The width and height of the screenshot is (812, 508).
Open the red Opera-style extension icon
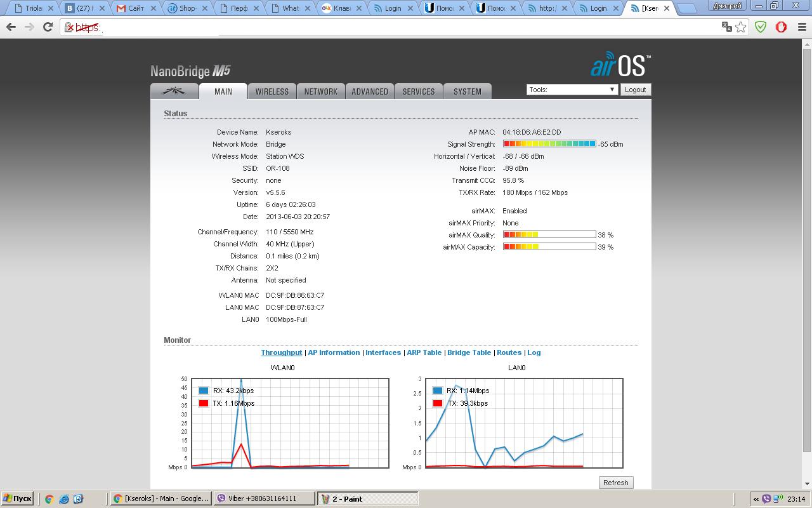[x=781, y=27]
